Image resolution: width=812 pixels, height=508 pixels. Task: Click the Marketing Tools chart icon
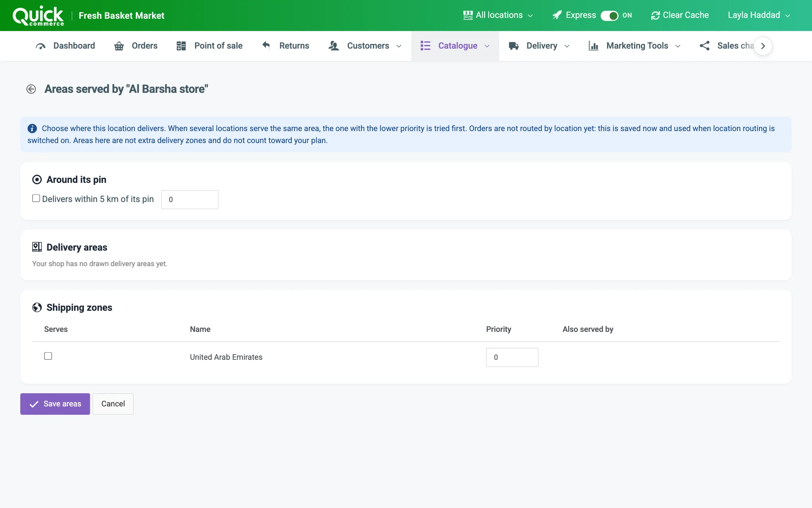593,46
